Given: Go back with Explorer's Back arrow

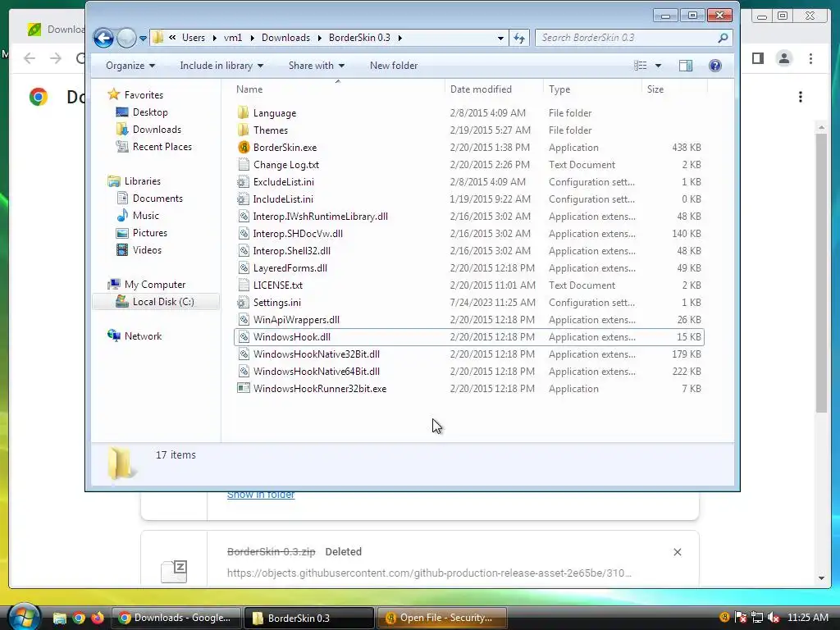Looking at the screenshot, I should click(x=103, y=38).
